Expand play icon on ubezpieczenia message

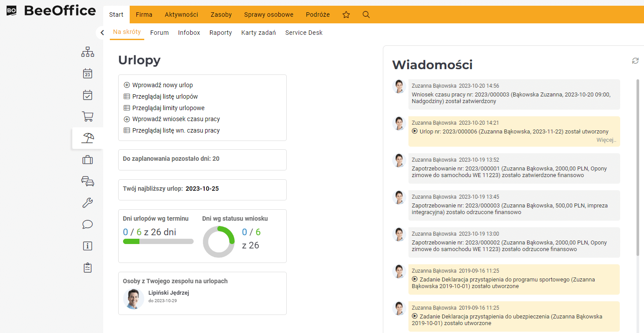pyautogui.click(x=415, y=316)
